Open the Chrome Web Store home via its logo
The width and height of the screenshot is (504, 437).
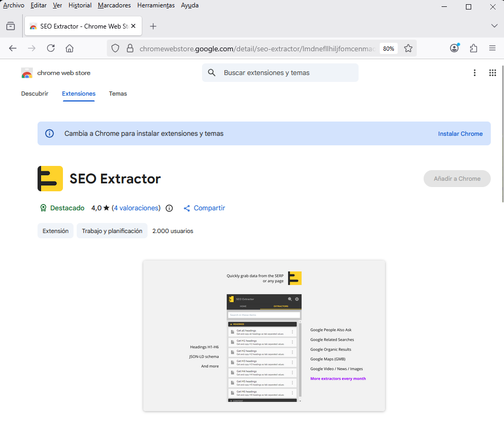(x=27, y=73)
